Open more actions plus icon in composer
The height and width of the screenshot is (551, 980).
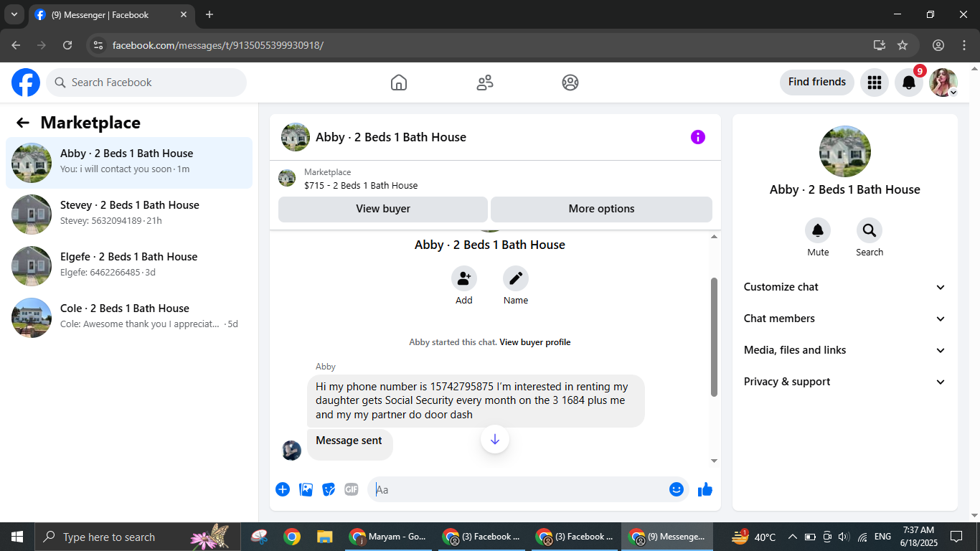click(x=283, y=489)
